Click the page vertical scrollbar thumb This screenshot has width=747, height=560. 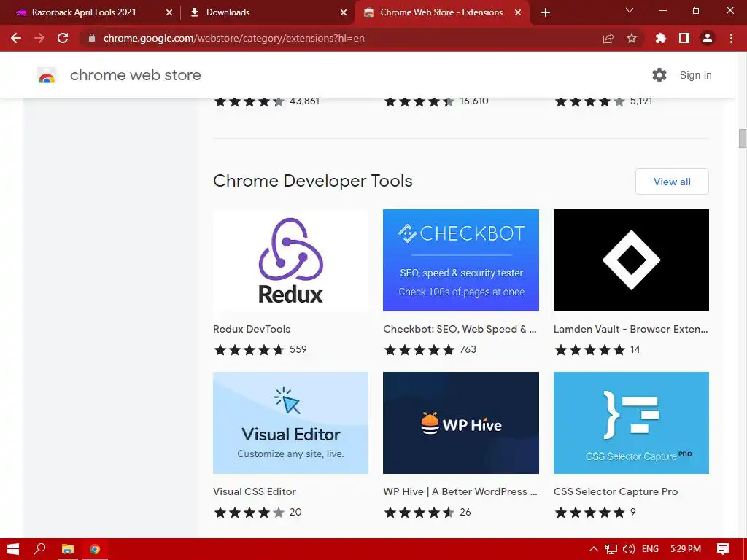pos(742,138)
